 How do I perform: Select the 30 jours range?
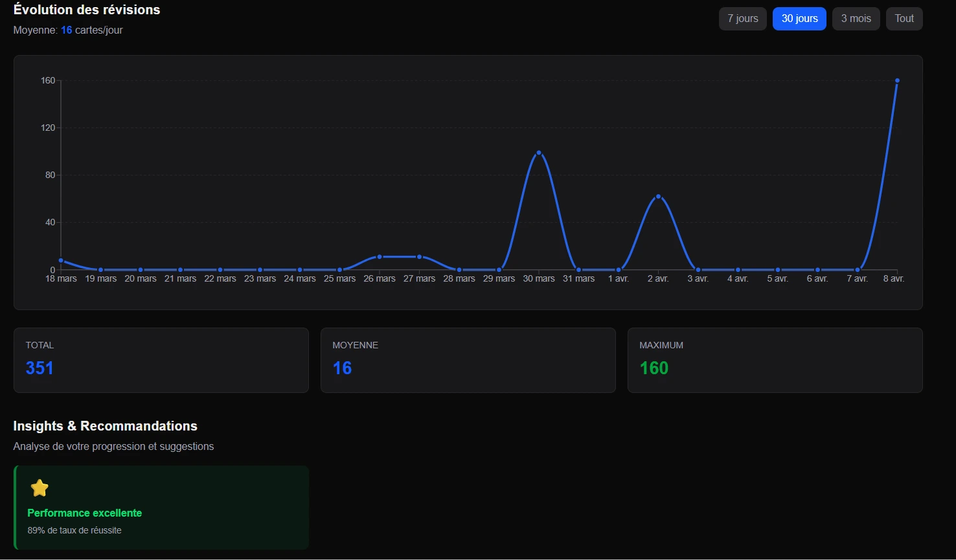coord(799,19)
